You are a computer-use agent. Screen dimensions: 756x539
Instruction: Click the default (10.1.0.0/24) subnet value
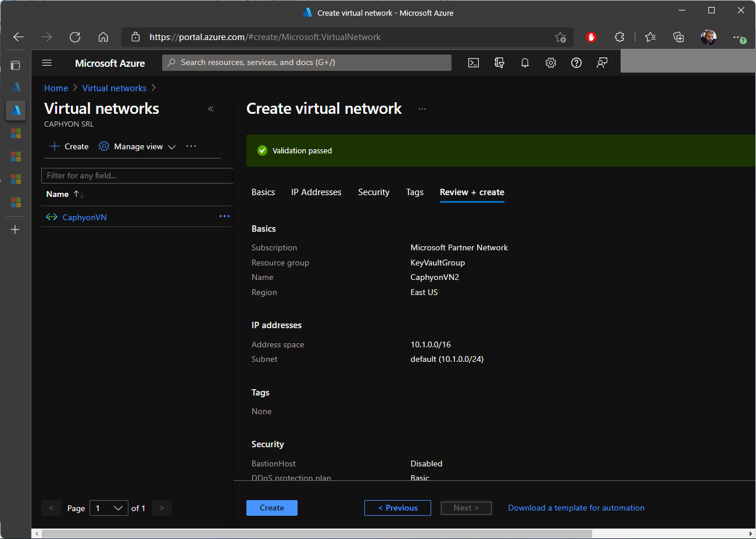click(x=447, y=359)
